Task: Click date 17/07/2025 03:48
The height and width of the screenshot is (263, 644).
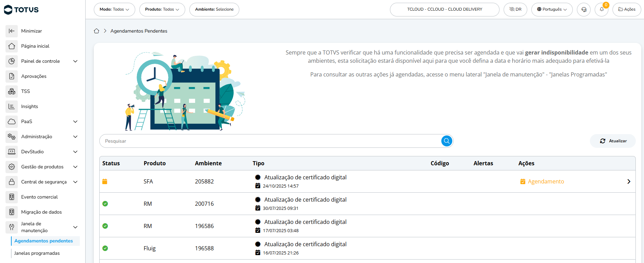Action: click(x=280, y=230)
